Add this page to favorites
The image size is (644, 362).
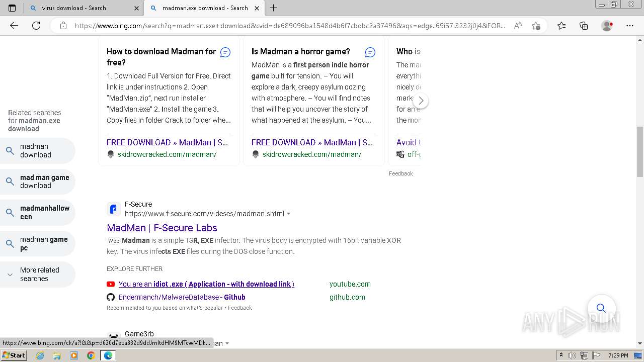tap(536, 26)
